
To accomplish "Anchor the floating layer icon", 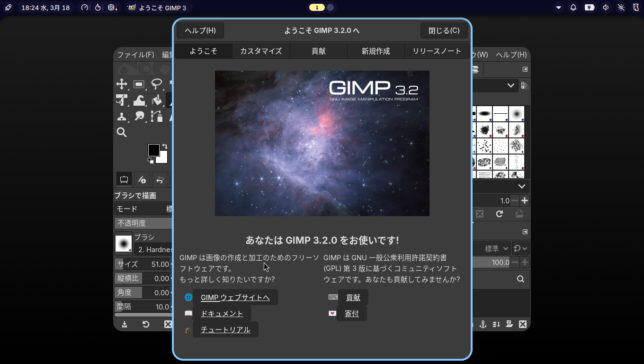I will click(x=483, y=324).
